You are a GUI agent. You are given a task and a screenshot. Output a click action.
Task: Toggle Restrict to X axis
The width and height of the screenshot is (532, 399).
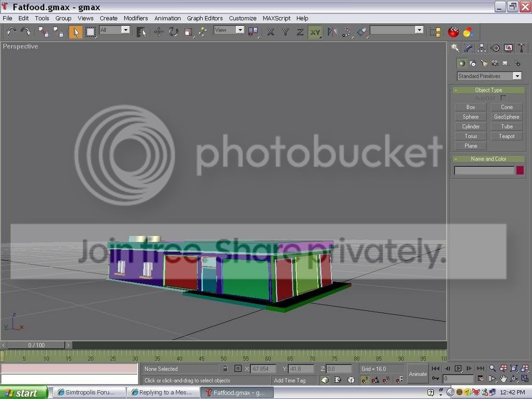tap(270, 32)
